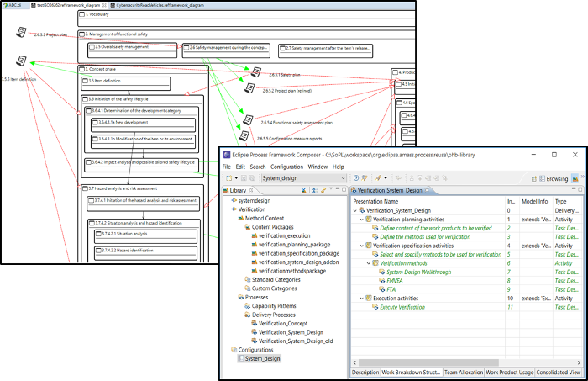Open the Configuration menu
This screenshot has height=381, width=588.
tap(286, 167)
